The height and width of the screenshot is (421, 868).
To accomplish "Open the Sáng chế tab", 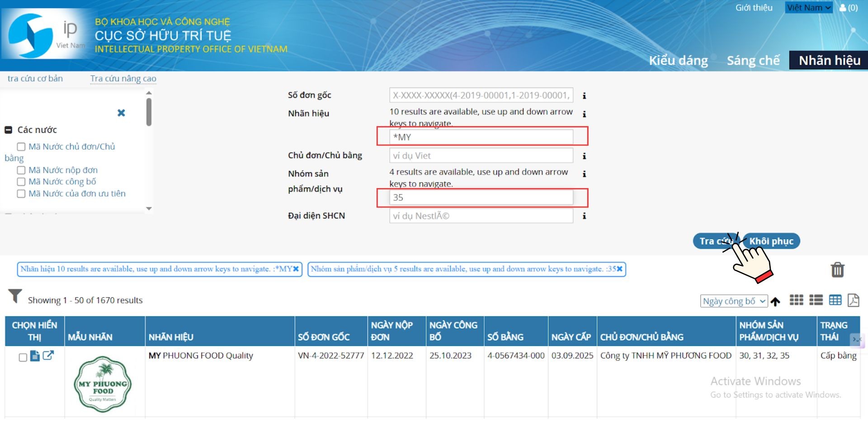I will 753,61.
